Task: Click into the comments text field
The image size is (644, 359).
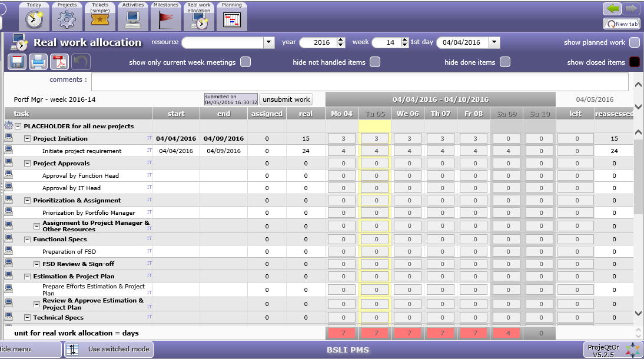Action: (x=359, y=82)
